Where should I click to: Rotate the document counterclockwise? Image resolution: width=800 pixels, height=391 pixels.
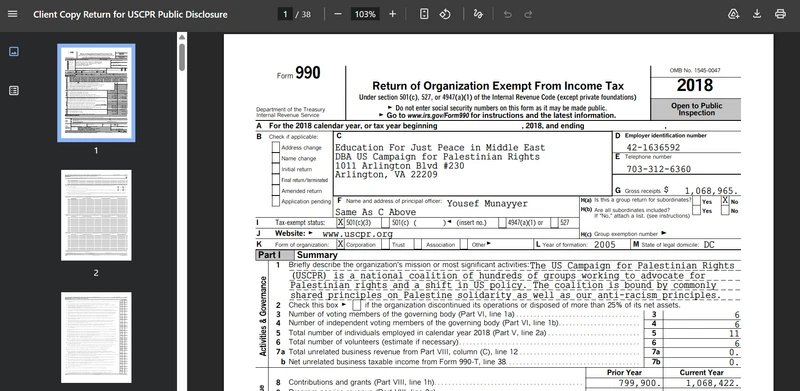[445, 14]
